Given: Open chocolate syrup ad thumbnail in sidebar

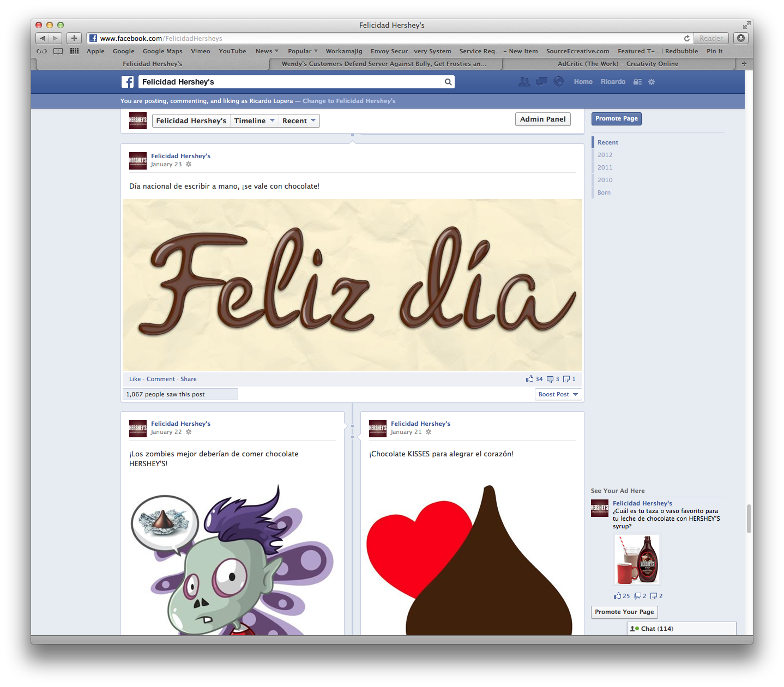Looking at the screenshot, I should point(637,559).
